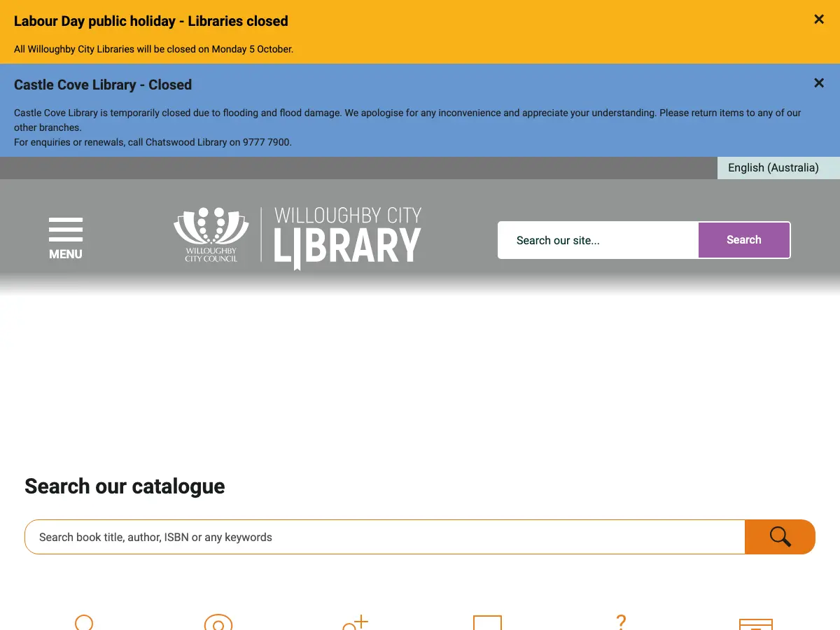Focus the 'Search our site...' field

click(598, 240)
